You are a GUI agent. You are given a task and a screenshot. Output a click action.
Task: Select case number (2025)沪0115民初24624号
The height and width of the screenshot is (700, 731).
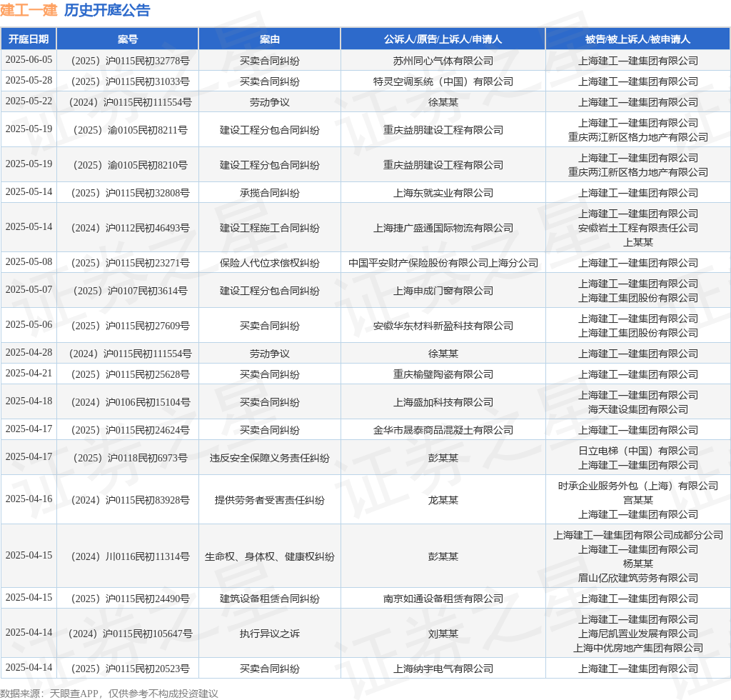(x=128, y=431)
